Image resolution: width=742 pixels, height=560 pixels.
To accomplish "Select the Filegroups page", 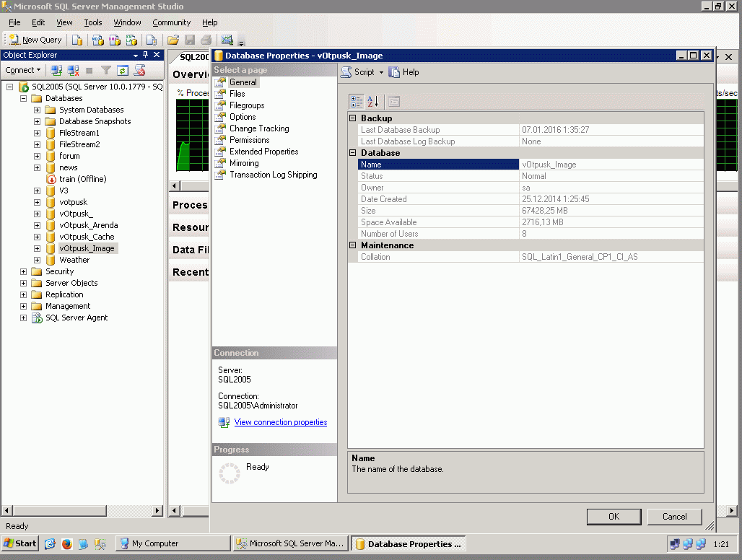I will pyautogui.click(x=247, y=105).
